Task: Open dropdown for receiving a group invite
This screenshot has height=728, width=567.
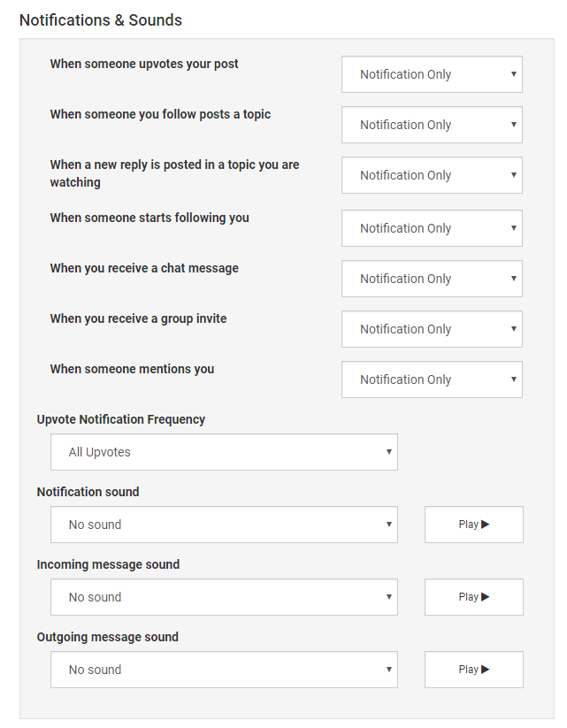Action: coord(432,329)
